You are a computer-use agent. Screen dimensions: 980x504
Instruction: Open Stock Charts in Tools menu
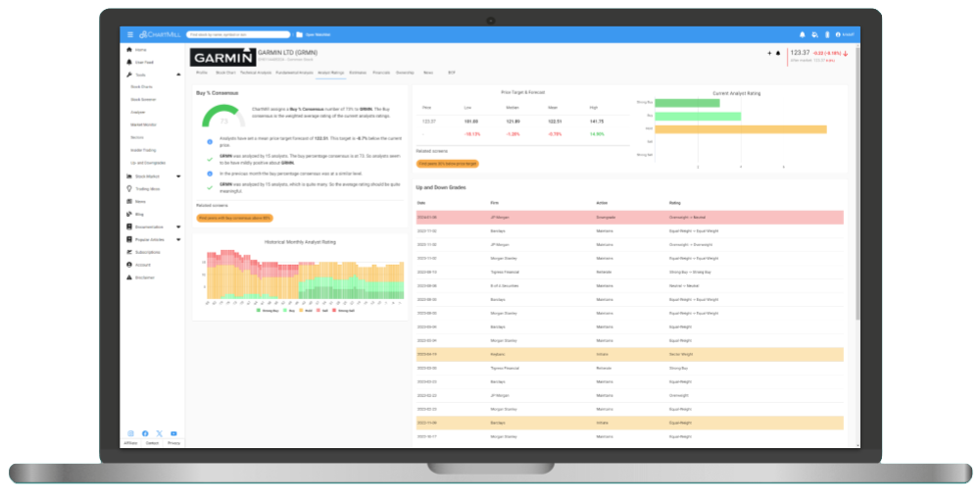coord(141,87)
